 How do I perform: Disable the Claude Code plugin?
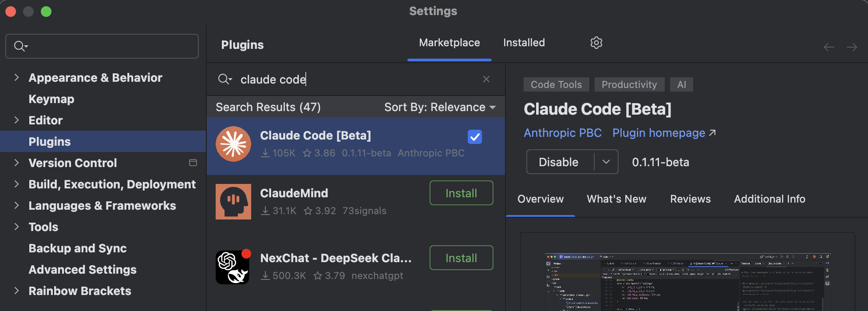click(x=559, y=162)
